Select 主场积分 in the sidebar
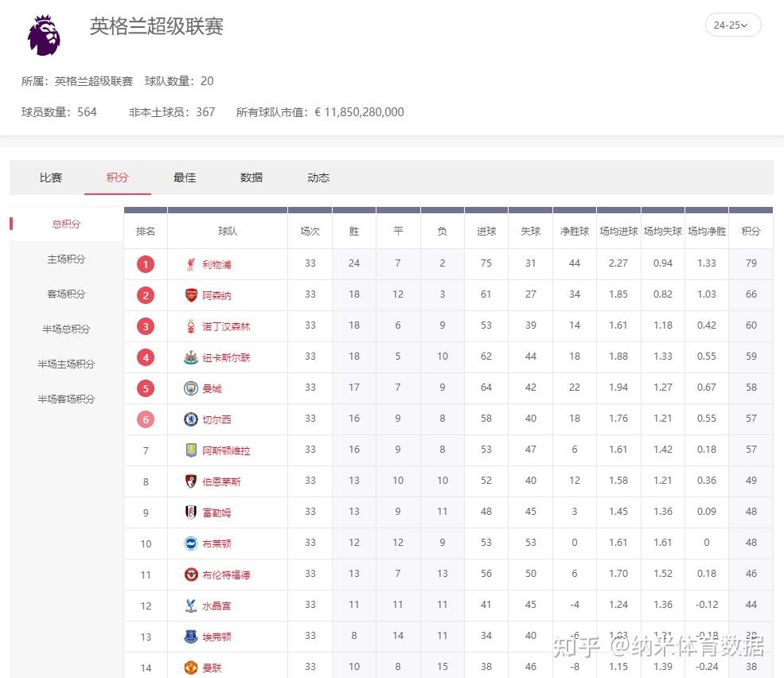This screenshot has height=678, width=784. click(x=64, y=259)
